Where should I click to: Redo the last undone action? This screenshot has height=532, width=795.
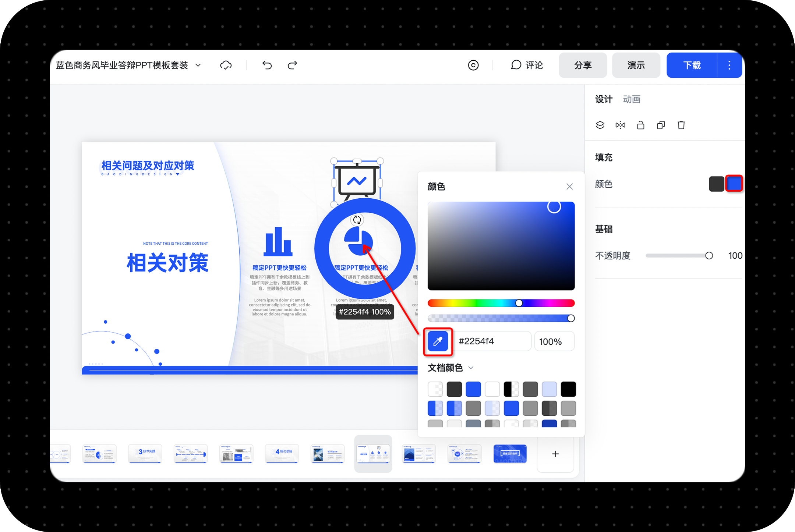tap(293, 65)
